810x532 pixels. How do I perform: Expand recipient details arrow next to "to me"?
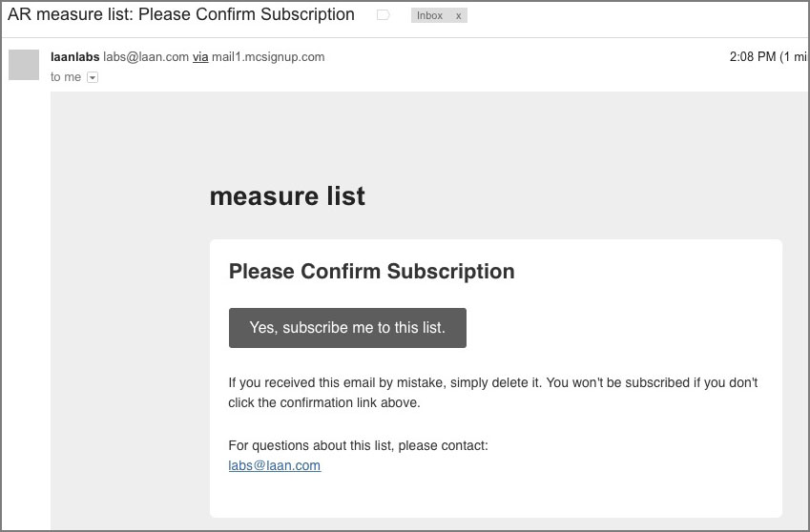pos(93,77)
